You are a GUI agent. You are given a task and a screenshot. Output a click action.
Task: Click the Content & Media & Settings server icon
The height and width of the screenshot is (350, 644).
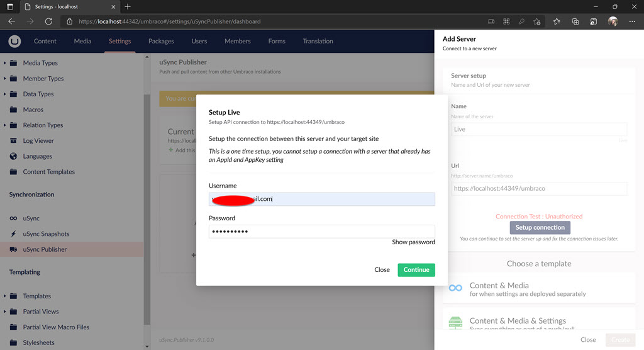455,324
